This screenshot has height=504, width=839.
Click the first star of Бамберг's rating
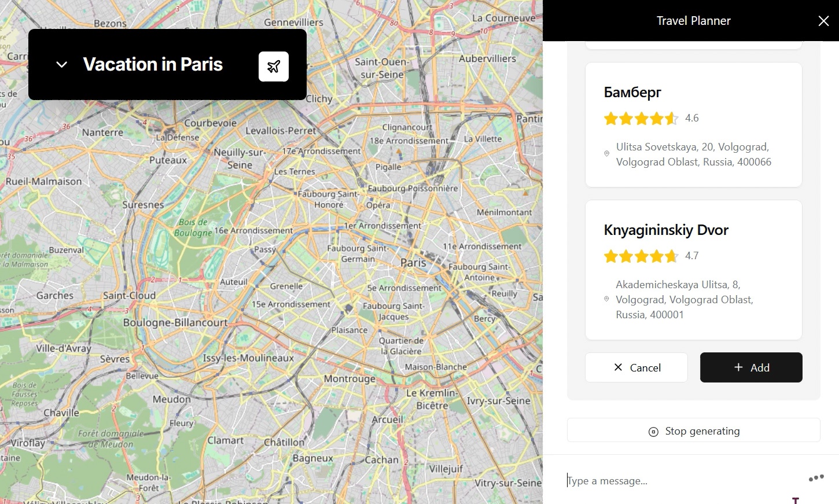611,118
